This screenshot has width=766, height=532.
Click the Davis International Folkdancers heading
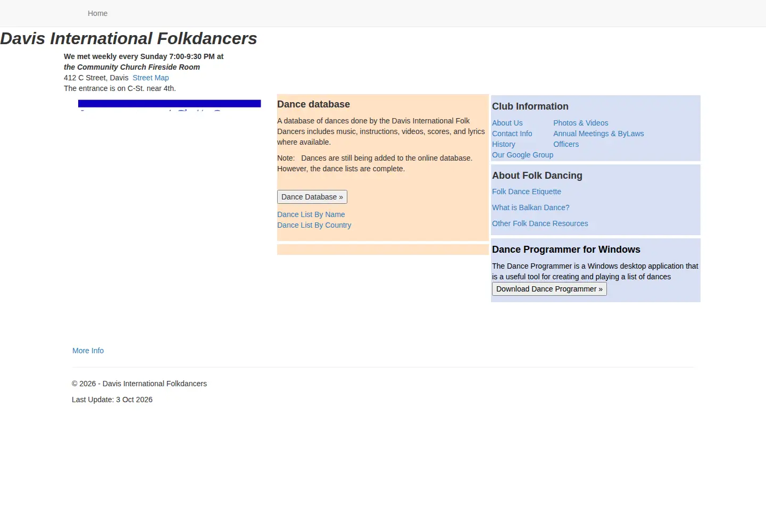[x=128, y=38]
